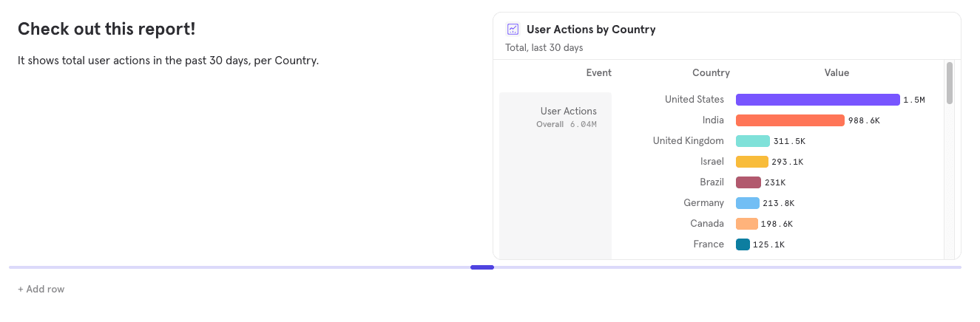Click the United Kingdom teal bar
Image resolution: width=980 pixels, height=322 pixels.
pos(752,141)
